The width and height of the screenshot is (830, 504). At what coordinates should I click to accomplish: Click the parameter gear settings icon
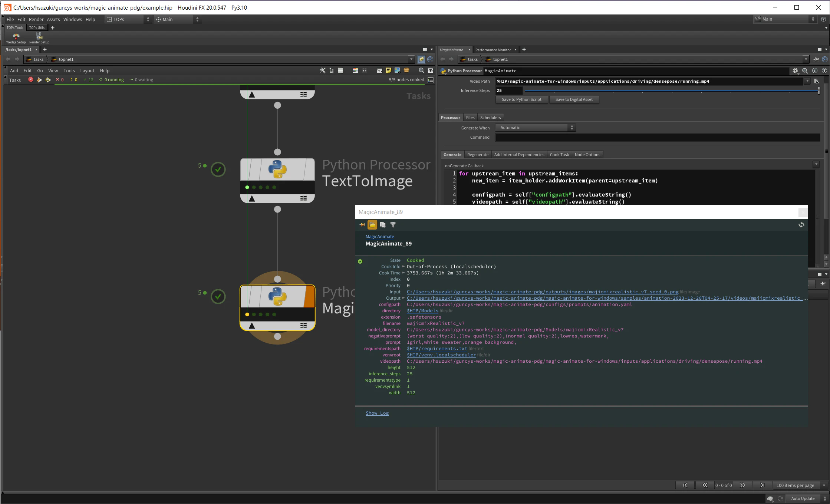(795, 71)
